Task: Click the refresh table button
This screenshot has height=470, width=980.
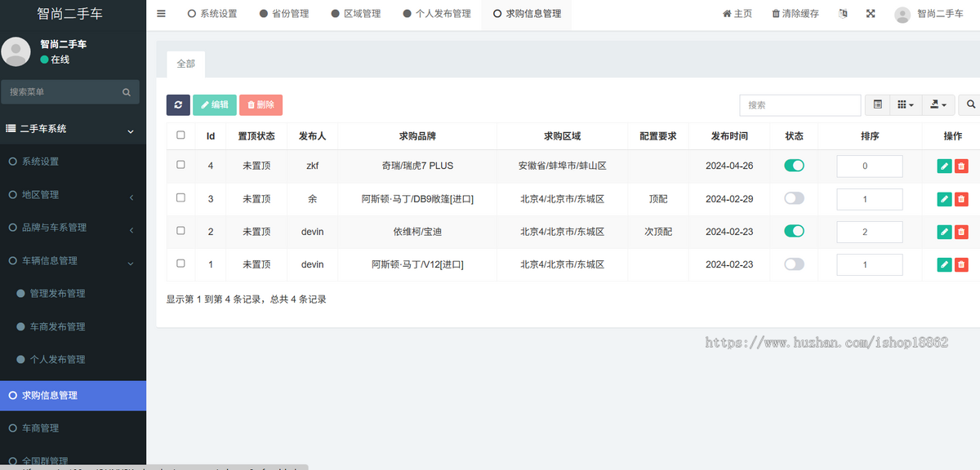Action: (x=178, y=104)
